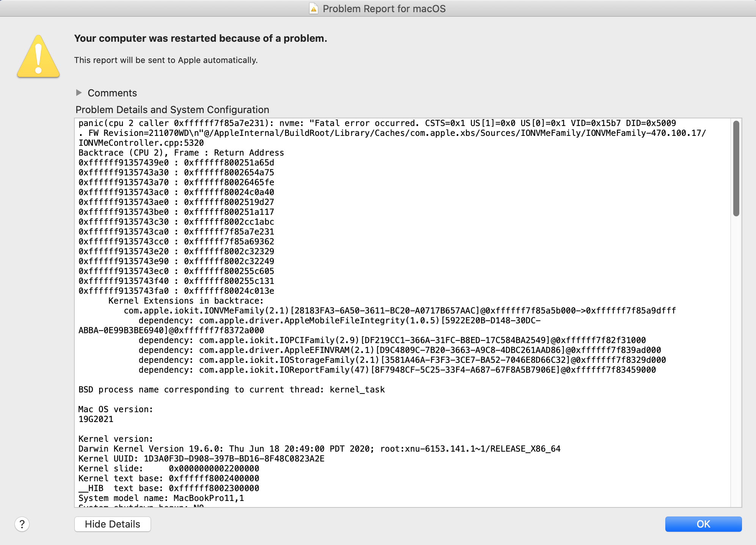
Task: Click backtrace line 0xffffff9135743f40
Action: pyautogui.click(x=176, y=281)
